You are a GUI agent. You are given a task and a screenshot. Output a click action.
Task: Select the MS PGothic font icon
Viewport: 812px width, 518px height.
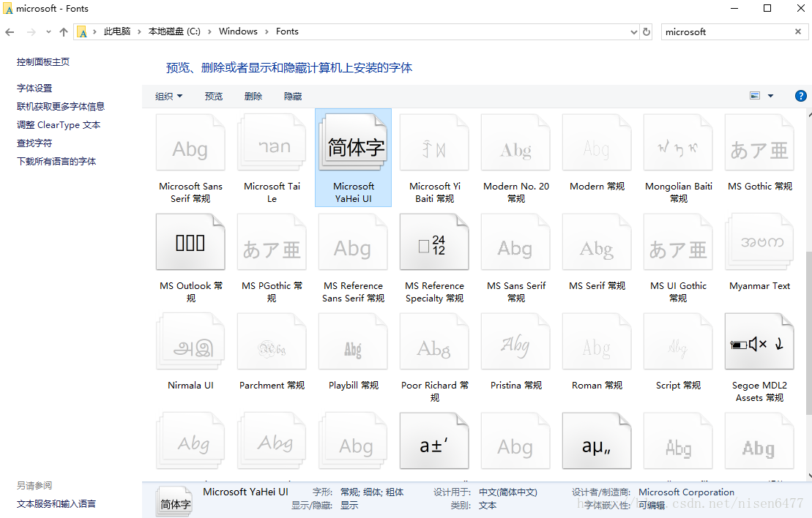272,242
